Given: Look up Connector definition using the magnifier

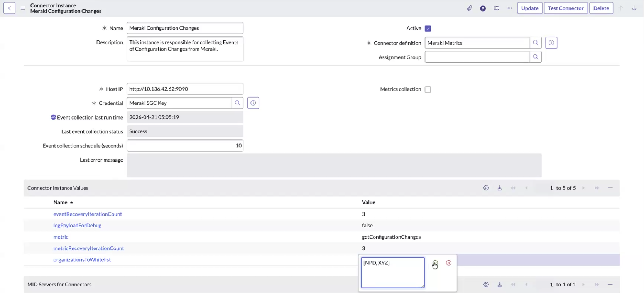Looking at the screenshot, I should tap(536, 43).
